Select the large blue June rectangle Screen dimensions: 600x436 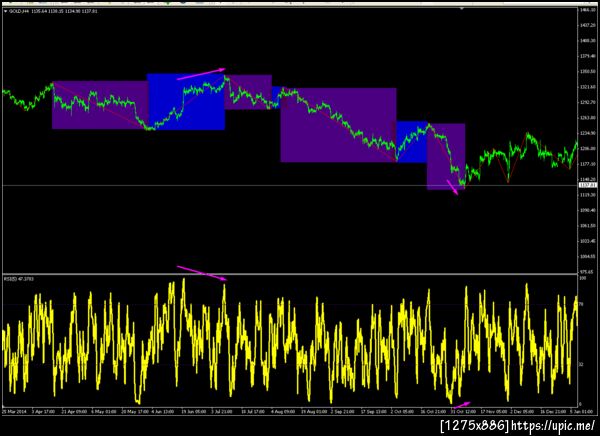click(x=186, y=102)
